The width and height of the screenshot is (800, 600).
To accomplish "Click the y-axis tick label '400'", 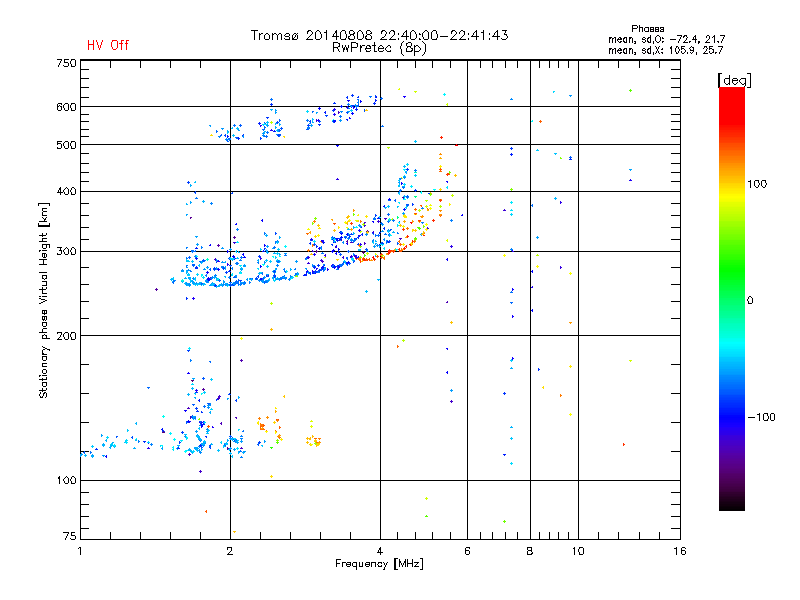I will click(x=66, y=191).
